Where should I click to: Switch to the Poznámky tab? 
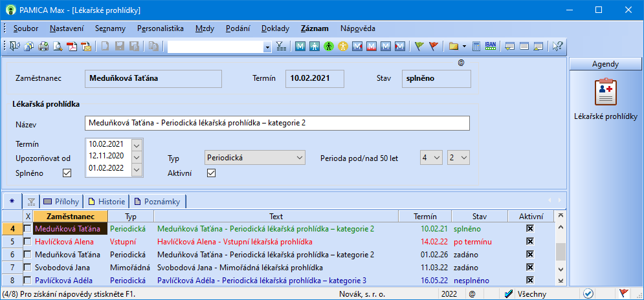pos(158,202)
